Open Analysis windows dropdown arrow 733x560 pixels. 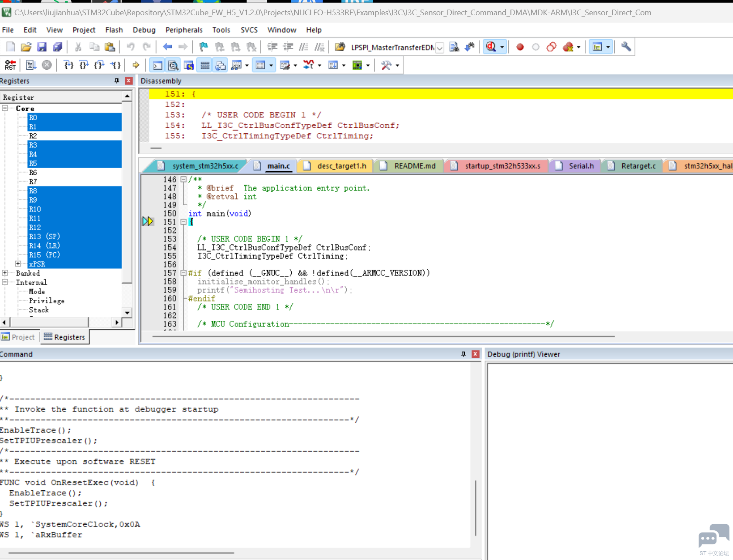point(320,65)
